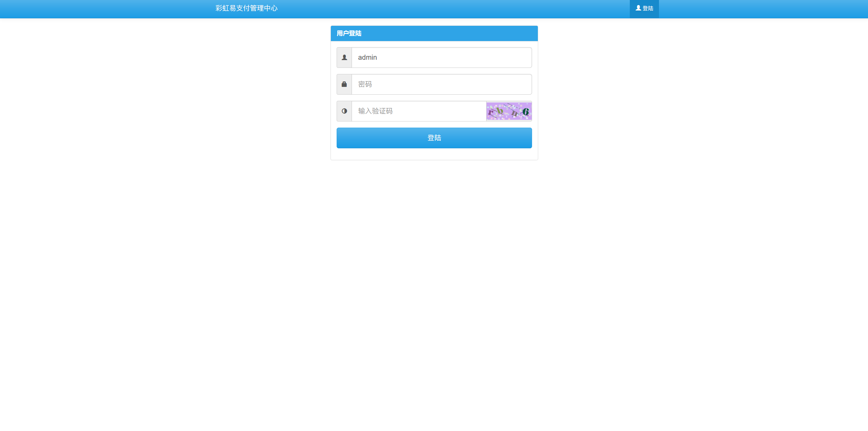Click the user silhouette icon beside the admin field
Viewport: 868px width, 431px height.
(344, 57)
